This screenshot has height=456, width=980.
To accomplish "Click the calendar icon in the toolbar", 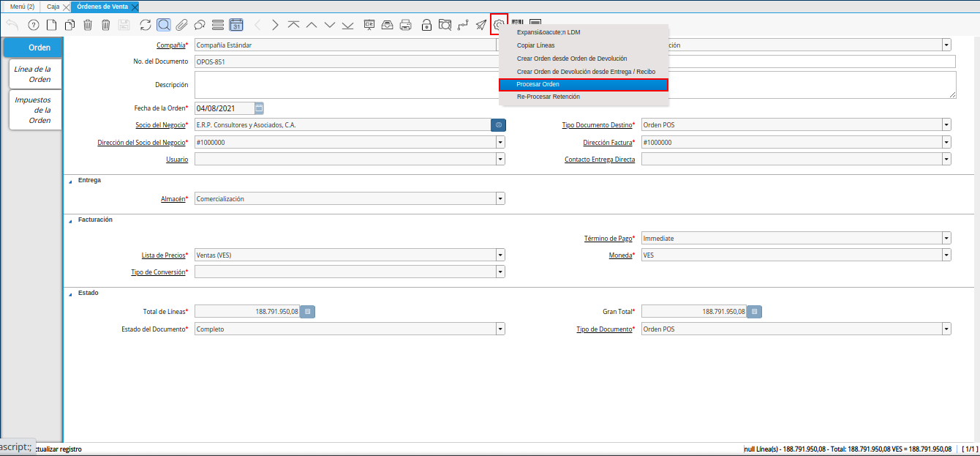I will pyautogui.click(x=236, y=25).
